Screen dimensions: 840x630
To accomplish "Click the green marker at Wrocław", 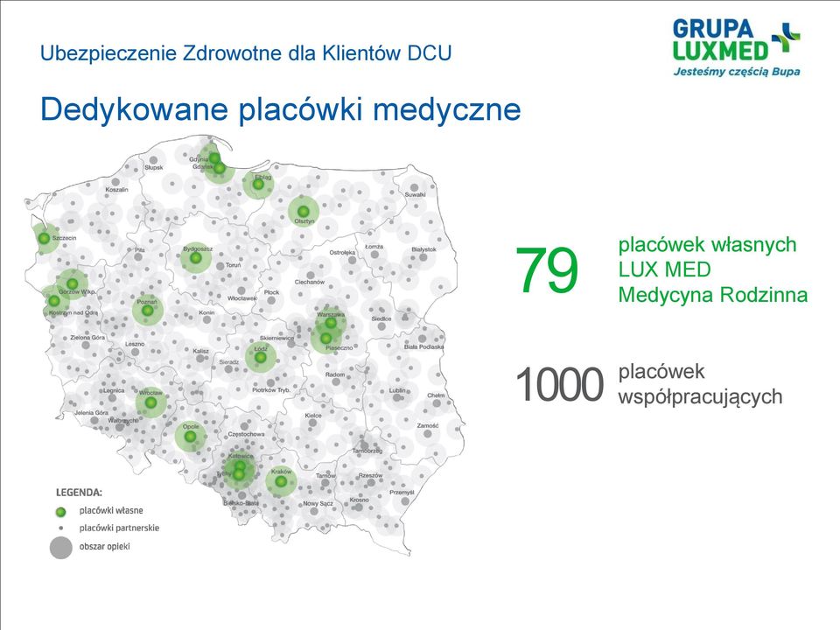I will (150, 402).
